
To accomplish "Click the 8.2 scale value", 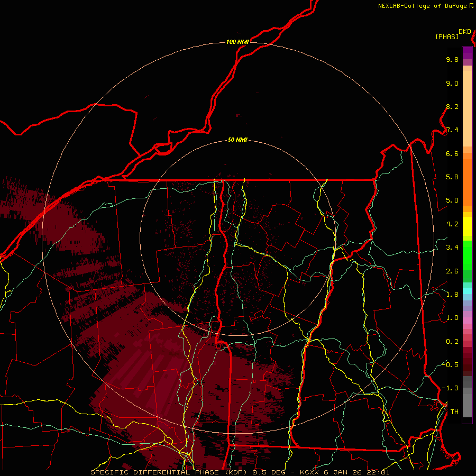I will pyautogui.click(x=452, y=107).
